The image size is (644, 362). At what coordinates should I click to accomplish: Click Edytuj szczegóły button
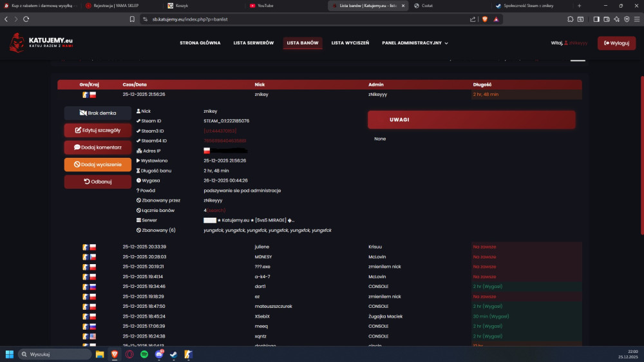pyautogui.click(x=98, y=130)
